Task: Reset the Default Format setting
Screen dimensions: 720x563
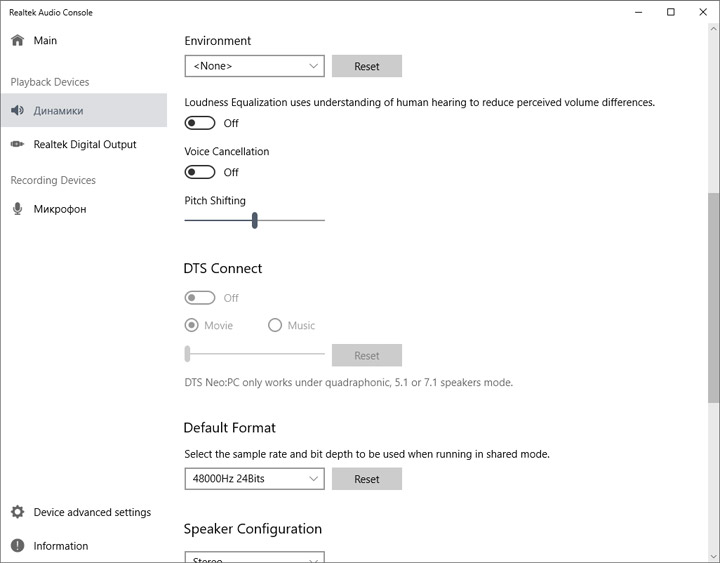Action: click(367, 479)
